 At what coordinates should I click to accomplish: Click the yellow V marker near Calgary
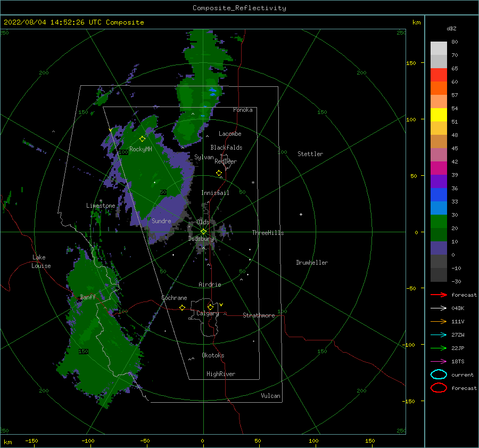(221, 305)
